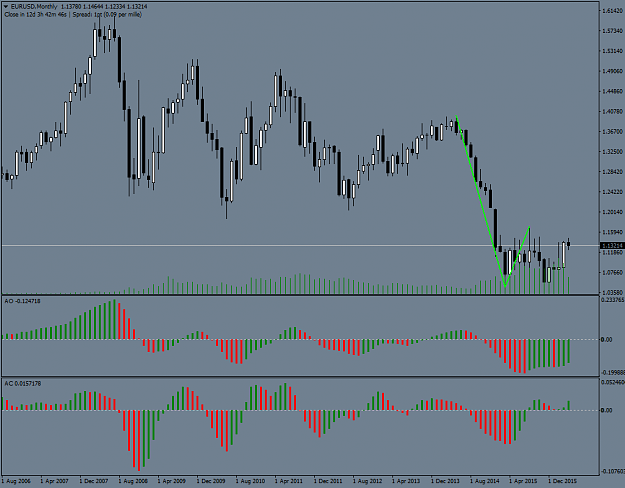Click the 1.32500 price axis label
Image resolution: width=625 pixels, height=488 pixels.
[613, 152]
